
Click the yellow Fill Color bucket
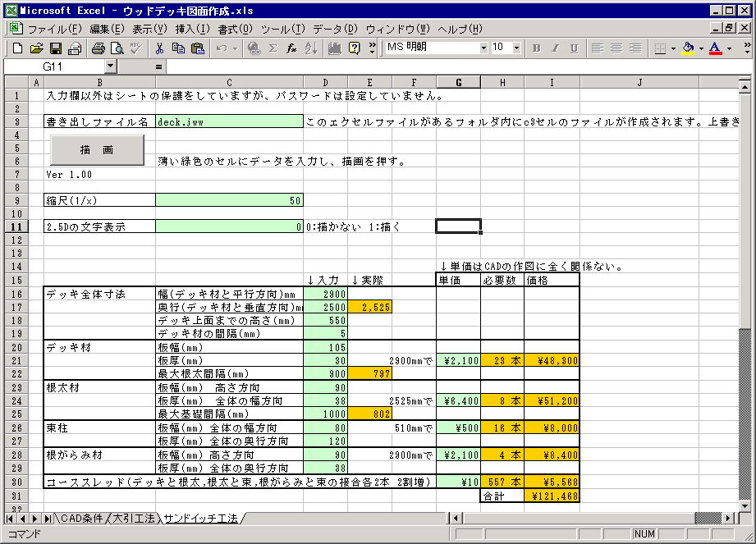(687, 48)
